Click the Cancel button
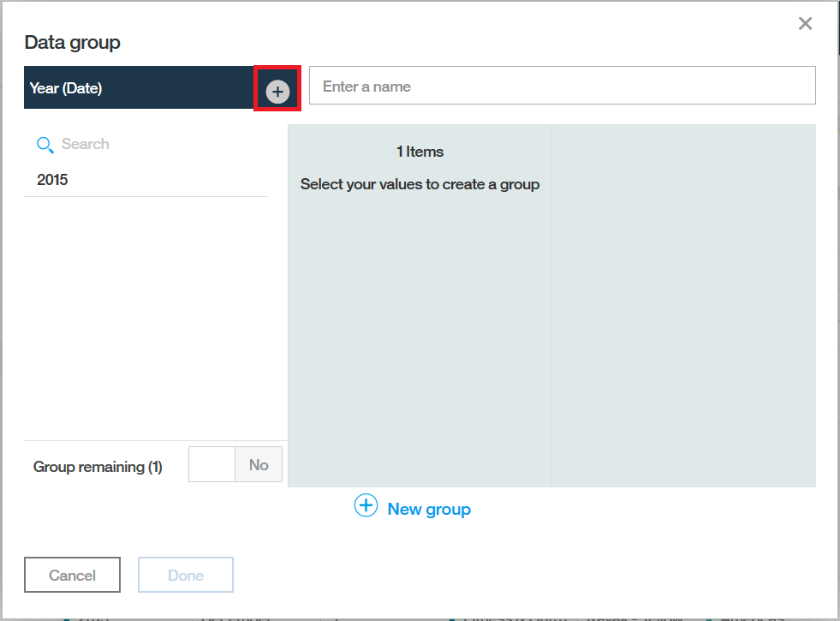 pyautogui.click(x=72, y=575)
